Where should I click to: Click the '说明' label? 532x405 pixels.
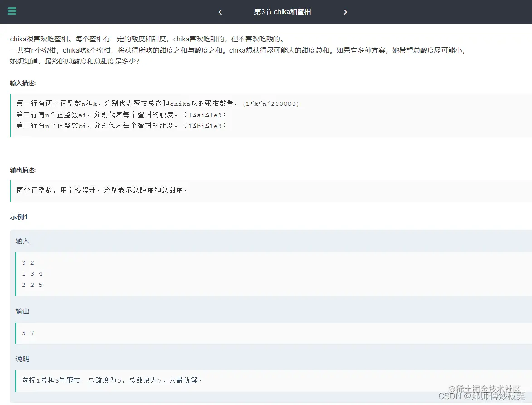click(22, 359)
